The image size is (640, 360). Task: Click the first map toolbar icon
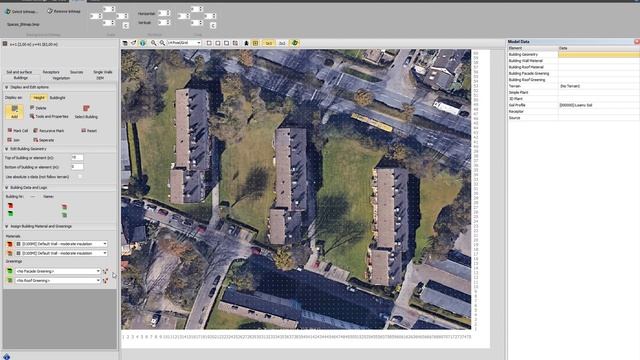click(125, 43)
